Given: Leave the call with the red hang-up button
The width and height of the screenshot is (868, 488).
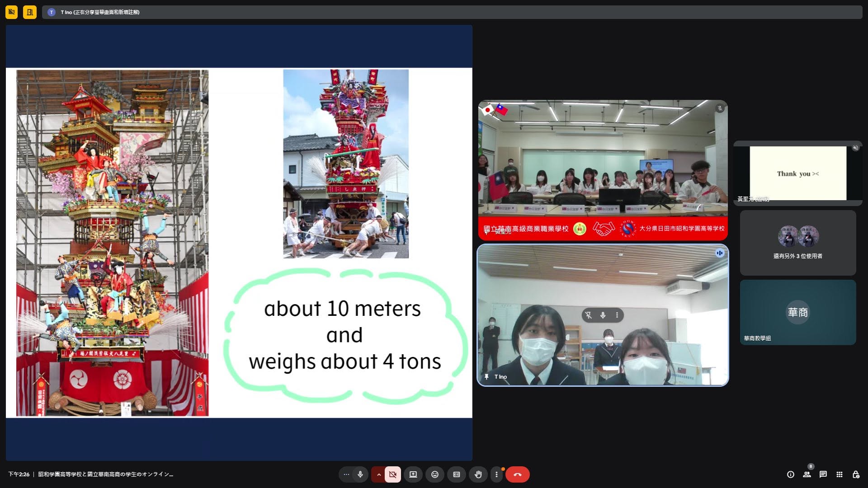Looking at the screenshot, I should coord(518,474).
